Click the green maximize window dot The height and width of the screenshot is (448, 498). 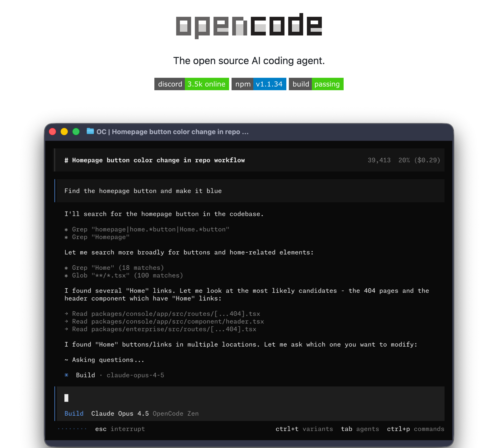(76, 132)
